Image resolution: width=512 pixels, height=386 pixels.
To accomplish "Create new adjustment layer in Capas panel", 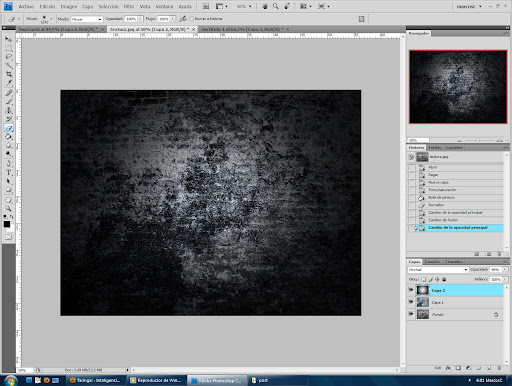I will [468, 368].
